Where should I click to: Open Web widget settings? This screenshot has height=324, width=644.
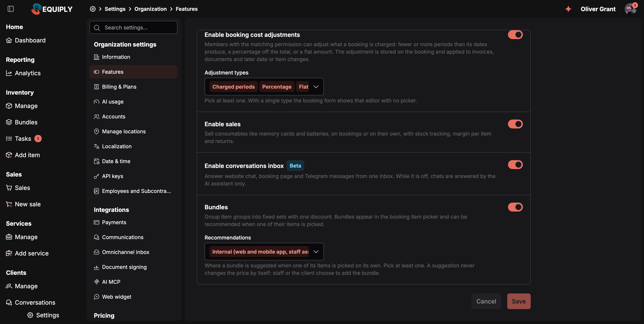click(x=133, y=297)
